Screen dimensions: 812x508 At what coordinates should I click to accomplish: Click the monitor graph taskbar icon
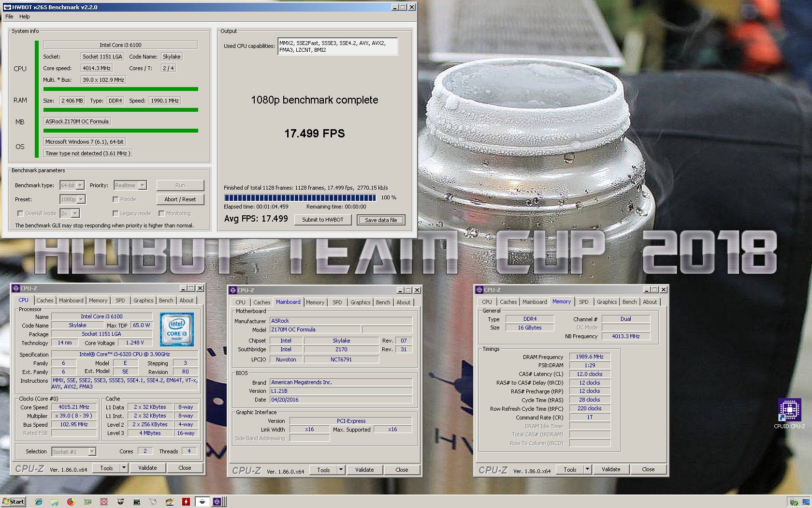tap(137, 502)
